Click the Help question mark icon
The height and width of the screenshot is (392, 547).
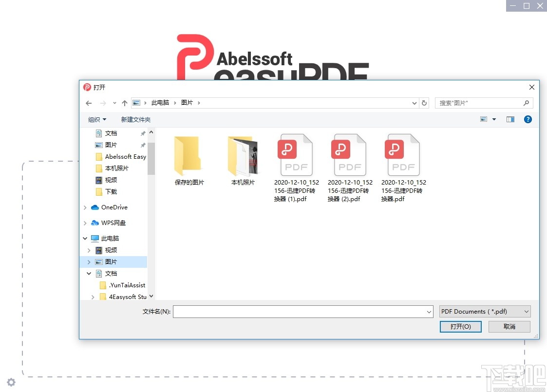coord(528,119)
